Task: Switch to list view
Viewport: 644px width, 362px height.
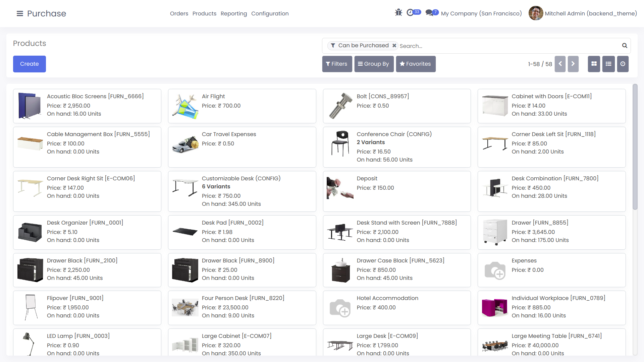Action: (608, 64)
